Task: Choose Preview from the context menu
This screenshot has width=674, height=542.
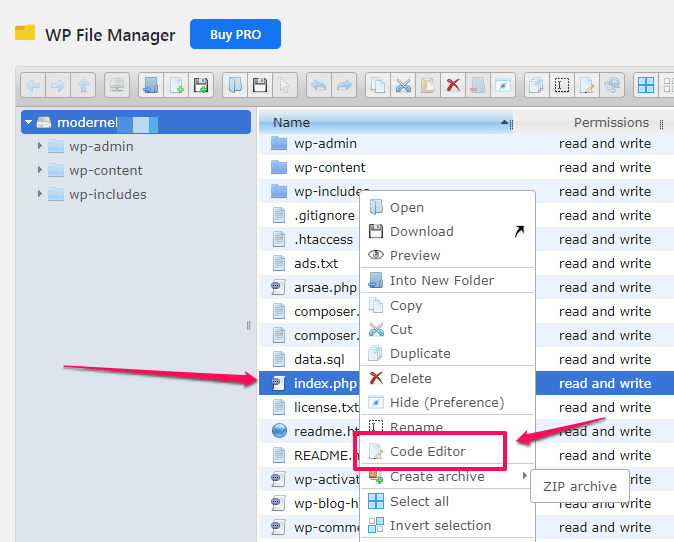Action: click(447, 255)
